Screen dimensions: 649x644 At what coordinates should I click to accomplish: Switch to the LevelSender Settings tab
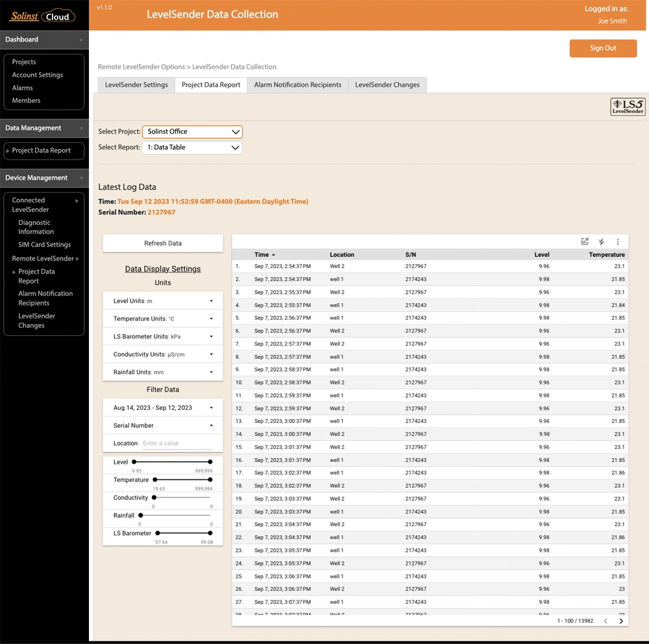[136, 84]
